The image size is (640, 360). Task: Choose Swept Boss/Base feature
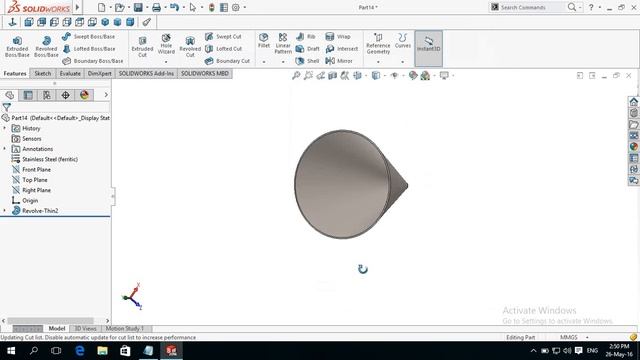coord(89,36)
